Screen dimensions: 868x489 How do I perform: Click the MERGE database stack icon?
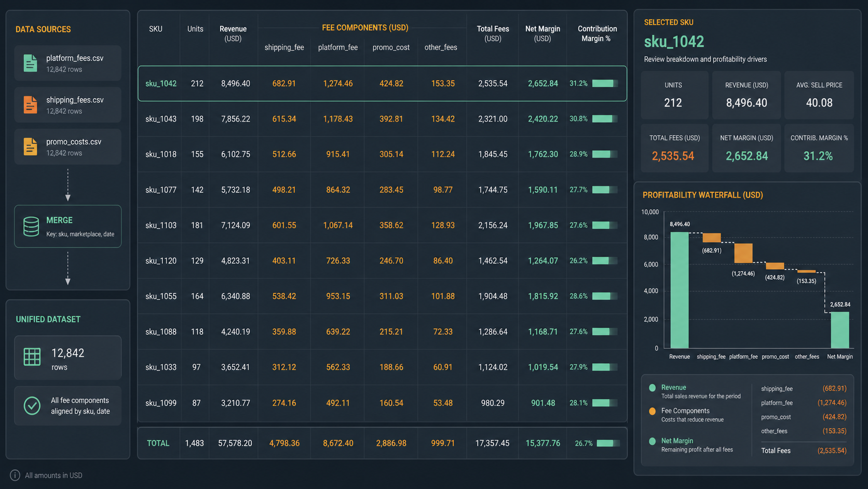point(31,227)
